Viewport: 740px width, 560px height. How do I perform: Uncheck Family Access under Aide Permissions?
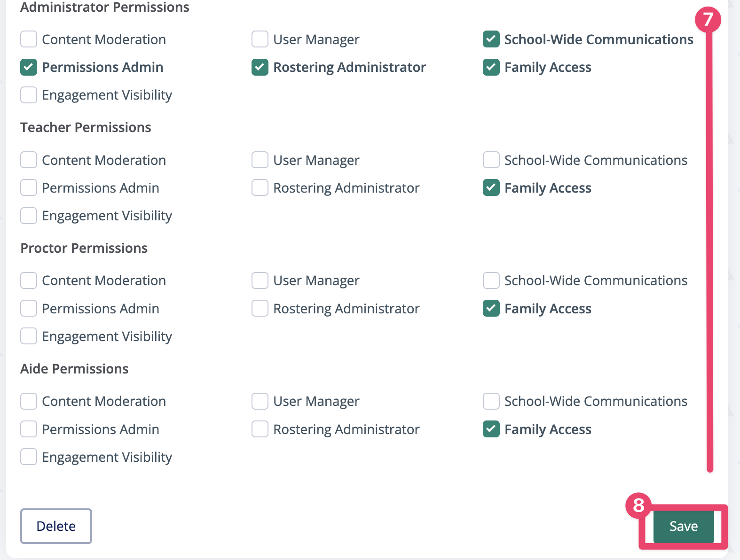tap(491, 429)
